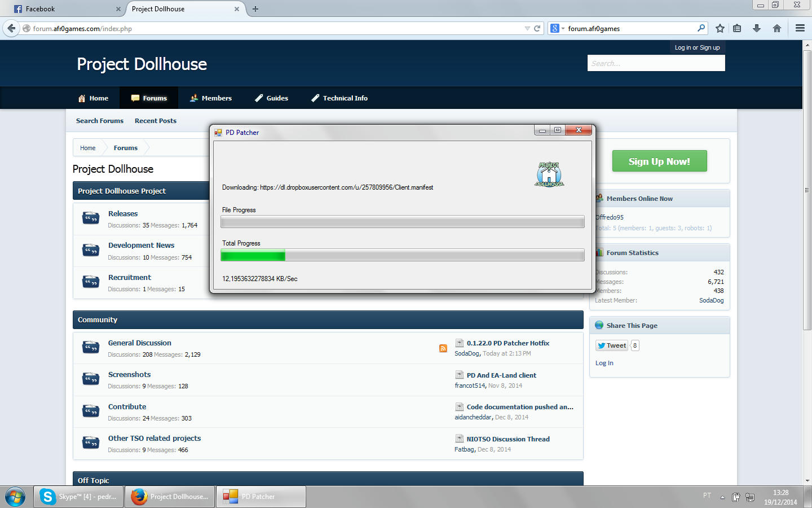
Task: Close the Project Dollhouse tab
Action: click(x=237, y=9)
